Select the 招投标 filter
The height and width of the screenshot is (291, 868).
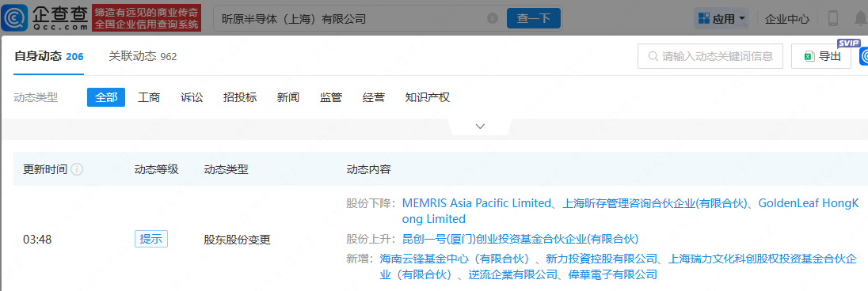pyautogui.click(x=240, y=97)
